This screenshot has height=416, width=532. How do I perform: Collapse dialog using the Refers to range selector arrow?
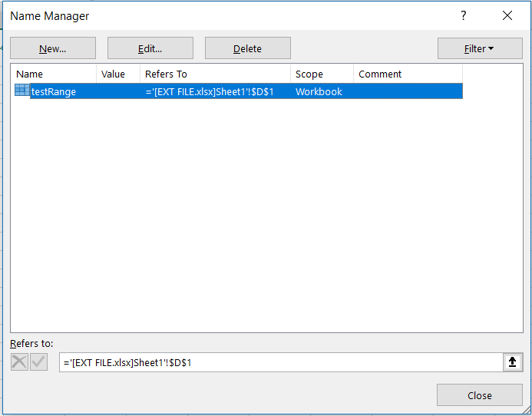click(x=513, y=362)
